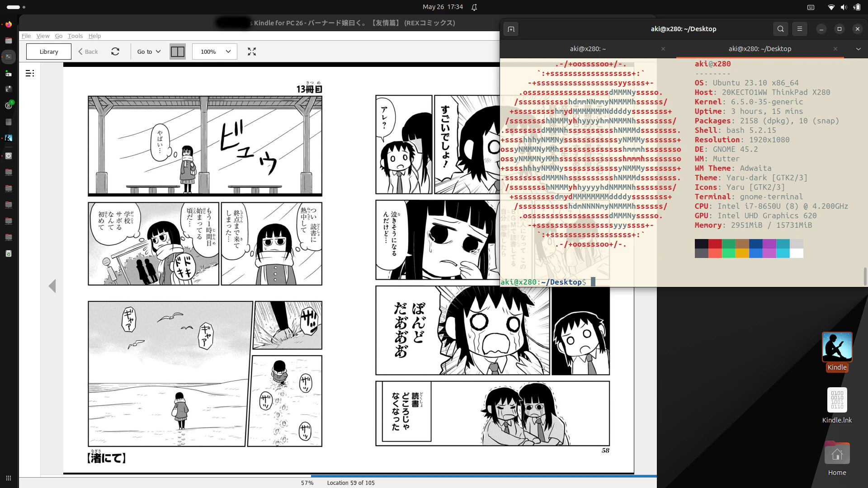The height and width of the screenshot is (488, 868).
Task: Open Kindle File menu
Action: pyautogui.click(x=26, y=36)
